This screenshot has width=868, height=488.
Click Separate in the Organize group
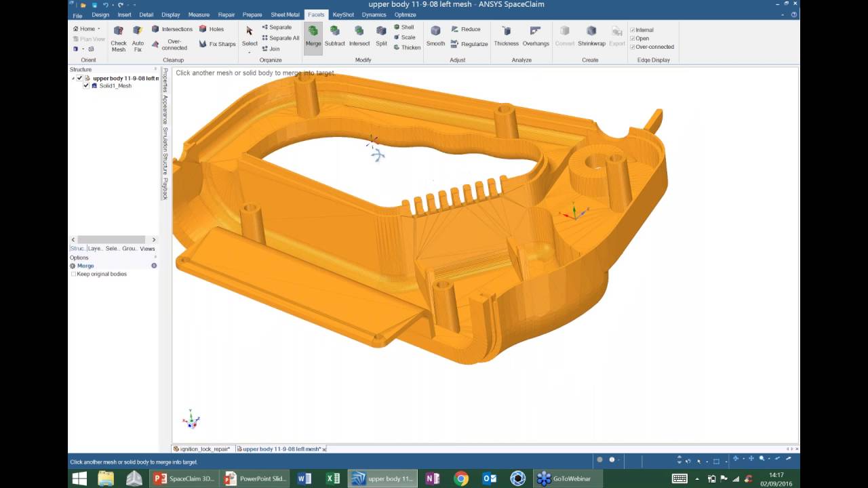pyautogui.click(x=277, y=27)
